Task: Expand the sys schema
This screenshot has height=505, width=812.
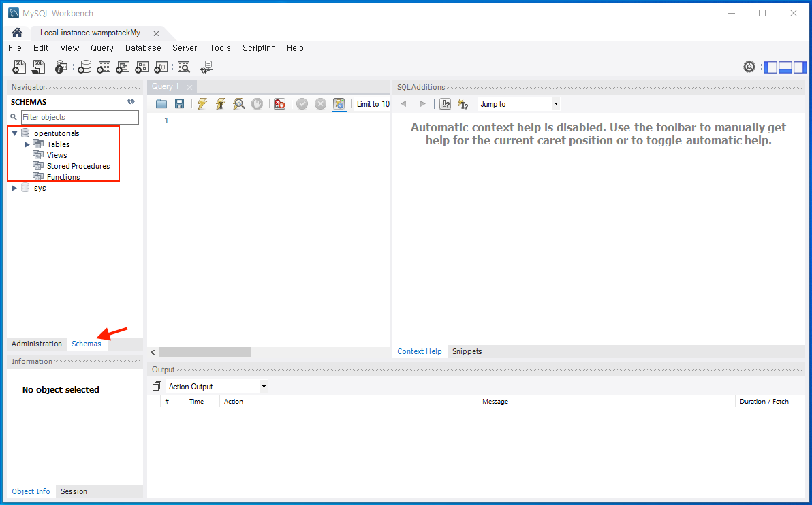Action: point(14,188)
